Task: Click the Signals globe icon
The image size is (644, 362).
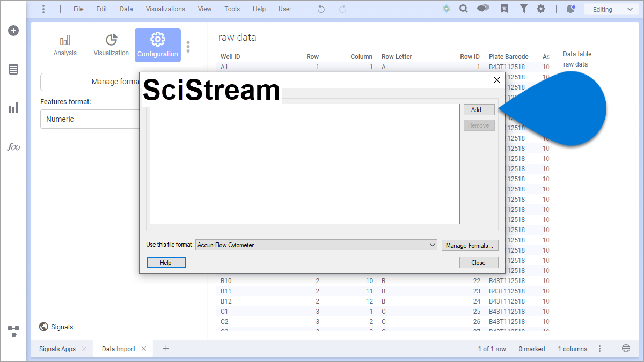Action: point(43,327)
